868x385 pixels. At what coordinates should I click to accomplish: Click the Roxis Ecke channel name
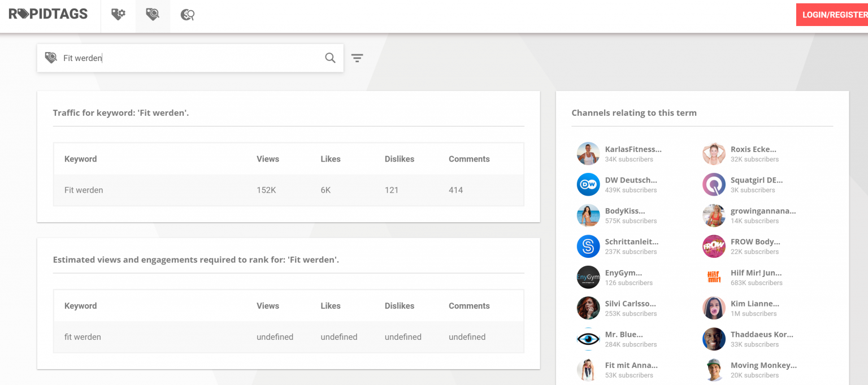[753, 149]
